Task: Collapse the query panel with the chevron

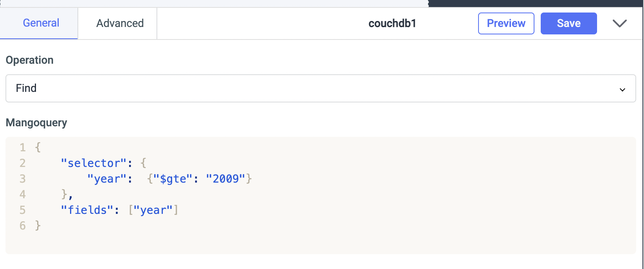Action: 619,23
